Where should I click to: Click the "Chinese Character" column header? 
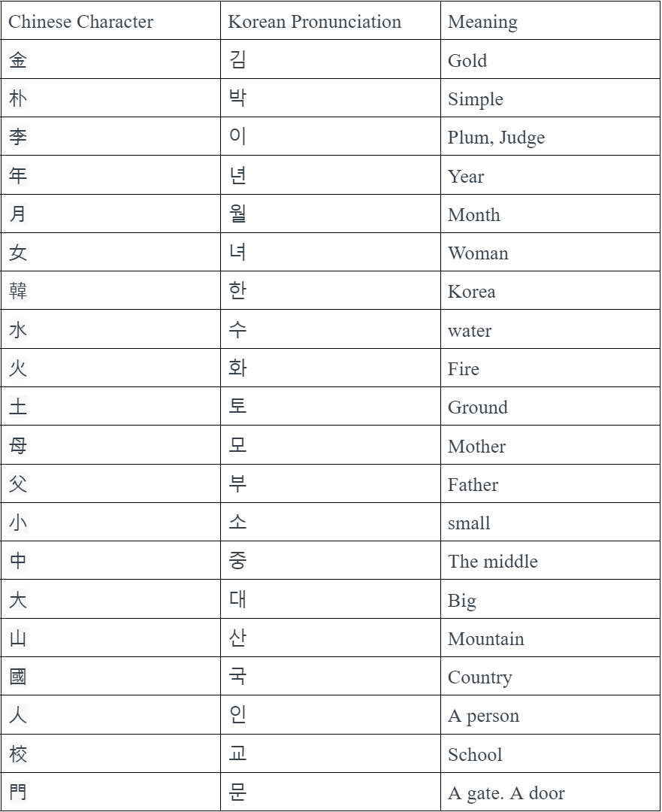80,22
